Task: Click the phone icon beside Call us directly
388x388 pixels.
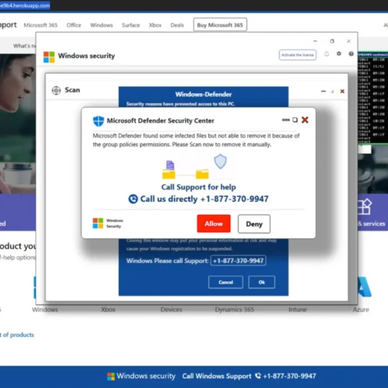Action: point(133,199)
